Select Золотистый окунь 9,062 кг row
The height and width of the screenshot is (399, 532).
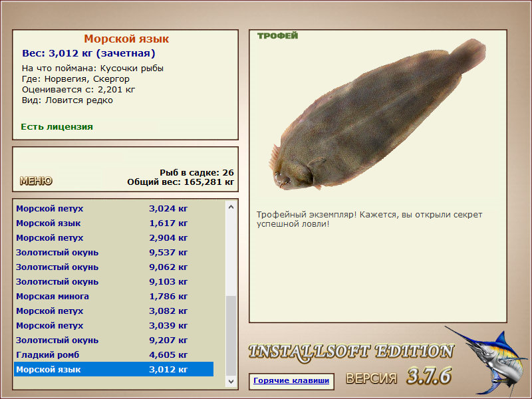pyautogui.click(x=114, y=267)
